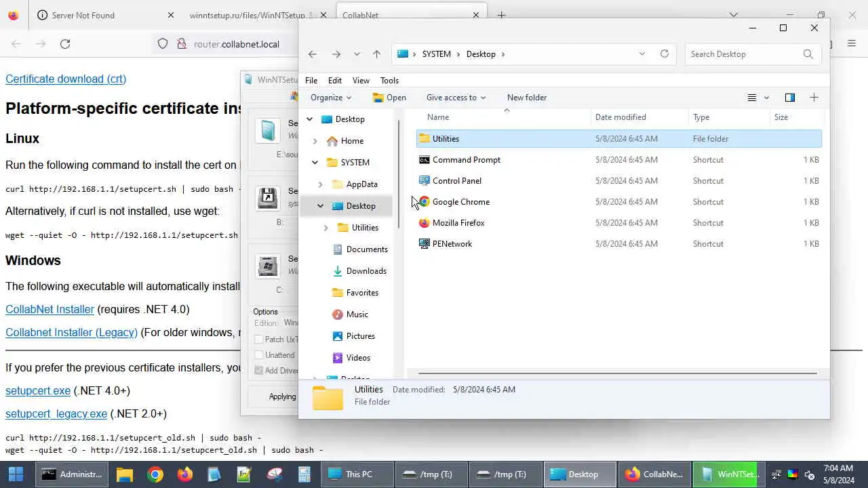Image resolution: width=868 pixels, height=488 pixels.
Task: Toggle the Unattend checkbox in WinNTSetup
Action: point(258,354)
